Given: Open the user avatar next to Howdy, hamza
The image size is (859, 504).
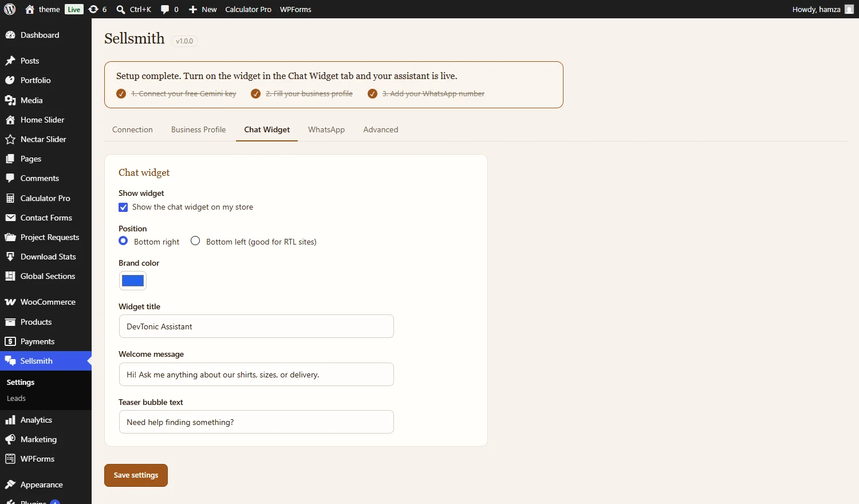Looking at the screenshot, I should pyautogui.click(x=849, y=9).
